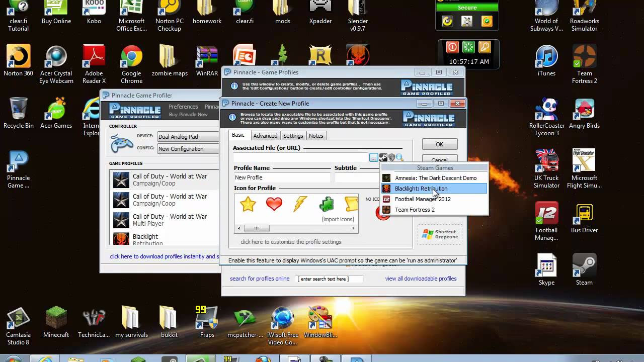Choose the lightning bolt profile icon
The height and width of the screenshot is (362, 644).
coord(300,204)
